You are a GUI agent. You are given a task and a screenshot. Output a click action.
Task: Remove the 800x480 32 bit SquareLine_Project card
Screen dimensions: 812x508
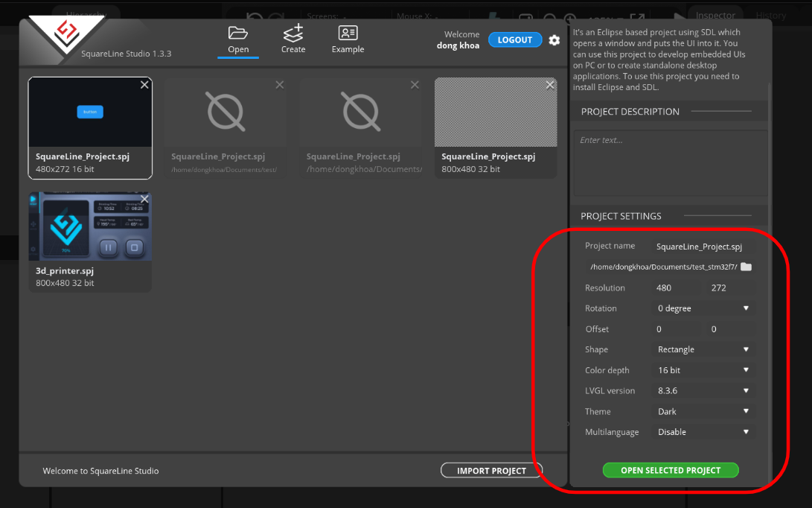point(550,84)
